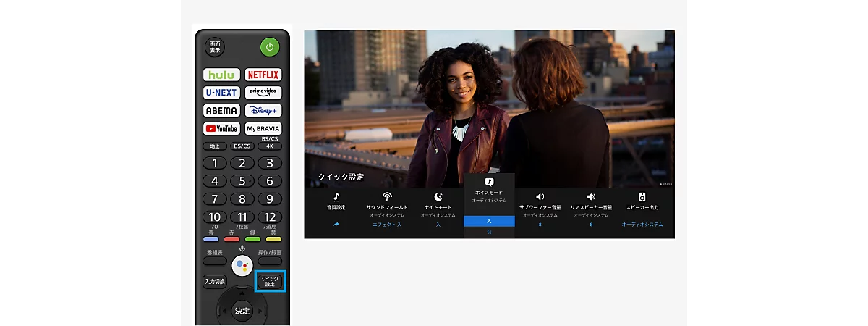Open スピーカー出力 speaker output options
The image size is (868, 326).
point(642,210)
